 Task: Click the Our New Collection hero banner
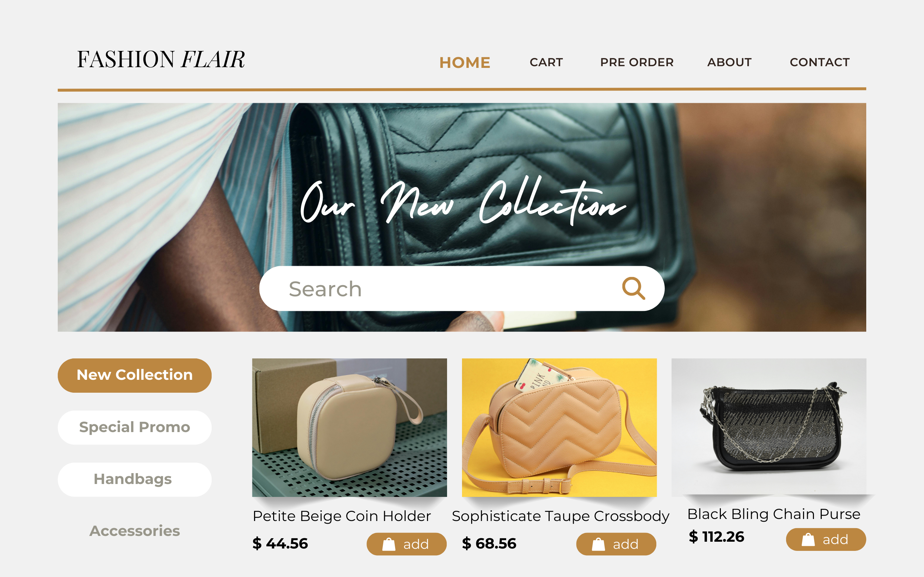point(462,217)
